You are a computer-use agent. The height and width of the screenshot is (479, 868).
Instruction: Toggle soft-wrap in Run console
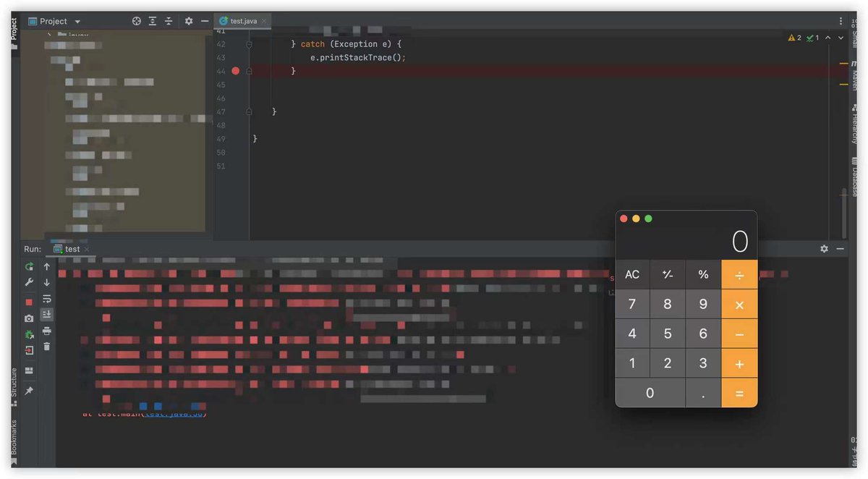[47, 299]
